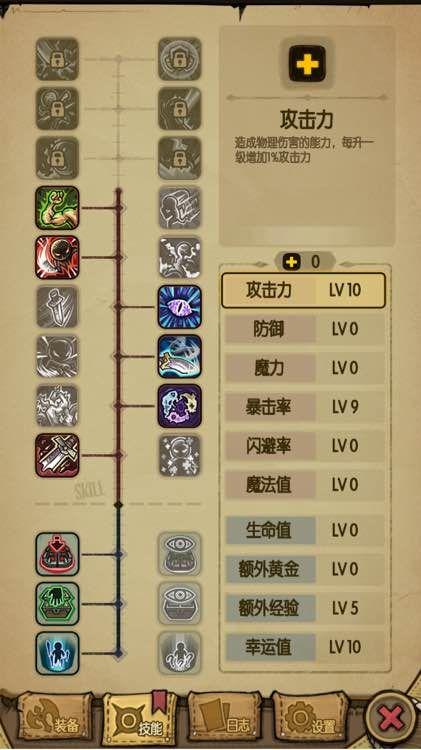This screenshot has height=750, width=421.
Task: Select the 攻击力 LV10 attribute row
Action: (x=303, y=290)
